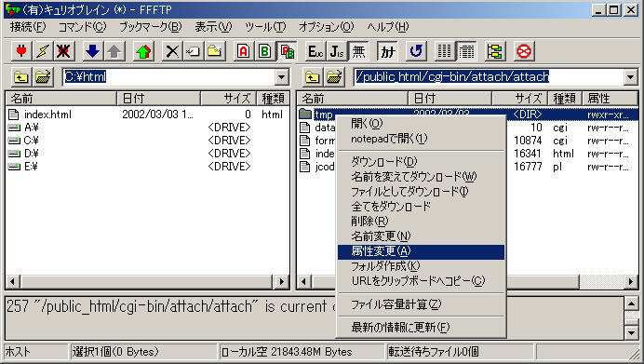
Task: Click the Delete X toolbar icon
Action: [172, 52]
